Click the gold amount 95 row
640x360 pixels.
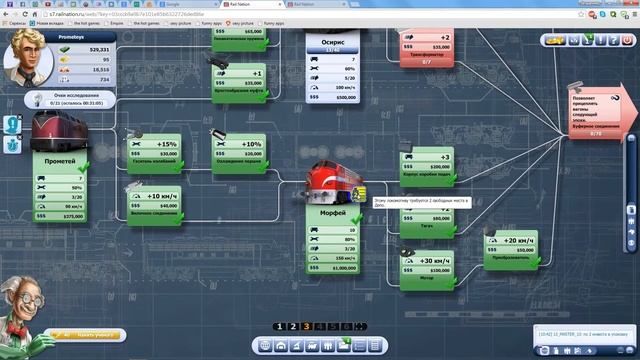coord(85,60)
